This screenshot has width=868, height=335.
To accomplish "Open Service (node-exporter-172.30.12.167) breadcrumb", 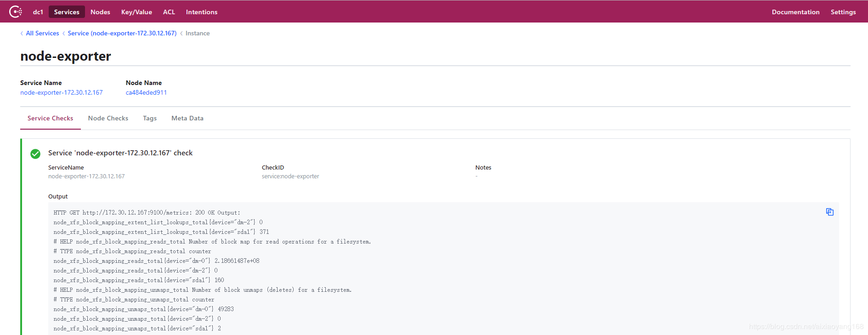I will (x=122, y=34).
